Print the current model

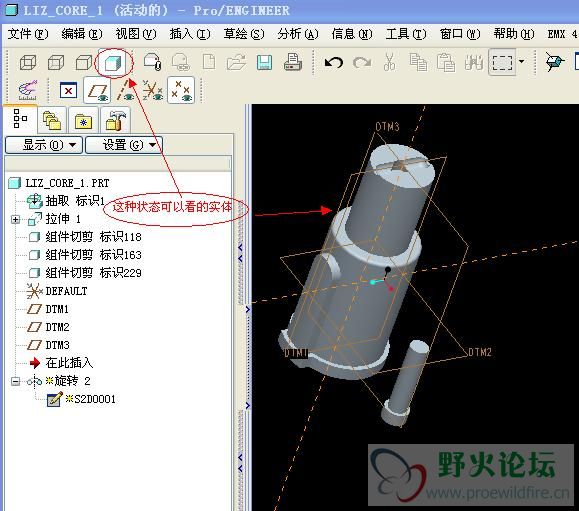(293, 62)
